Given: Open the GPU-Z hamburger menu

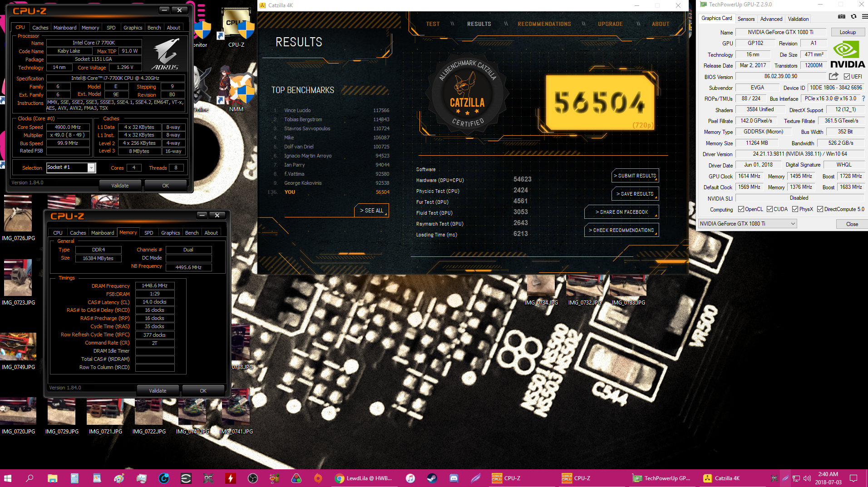Looking at the screenshot, I should [864, 17].
